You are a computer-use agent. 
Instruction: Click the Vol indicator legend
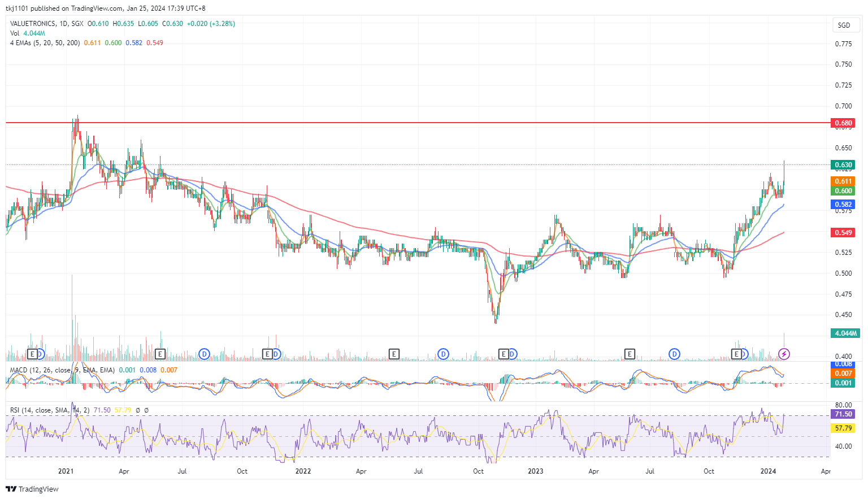(28, 33)
